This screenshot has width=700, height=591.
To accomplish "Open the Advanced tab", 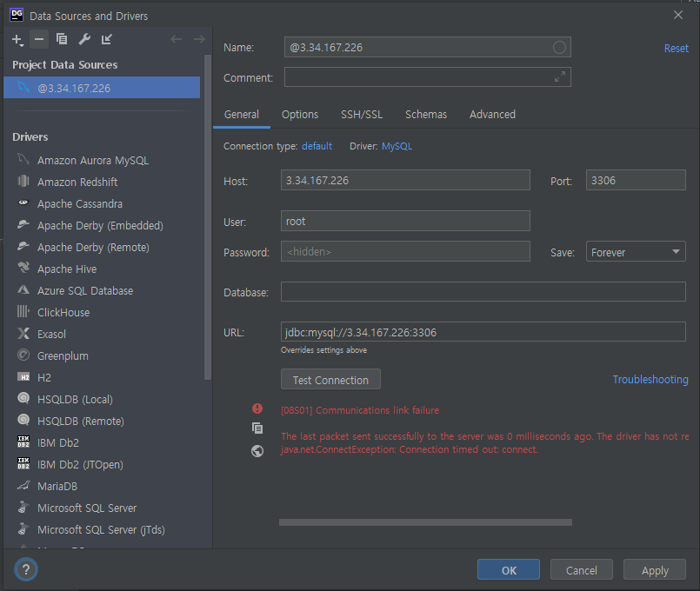I will pos(492,115).
